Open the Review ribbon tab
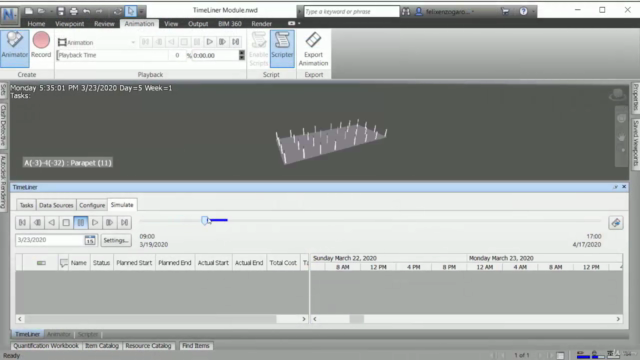 pos(104,24)
